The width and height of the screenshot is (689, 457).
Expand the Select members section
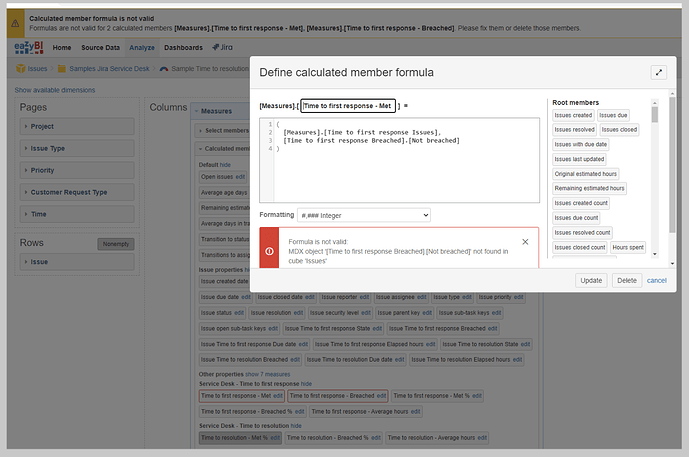click(223, 131)
